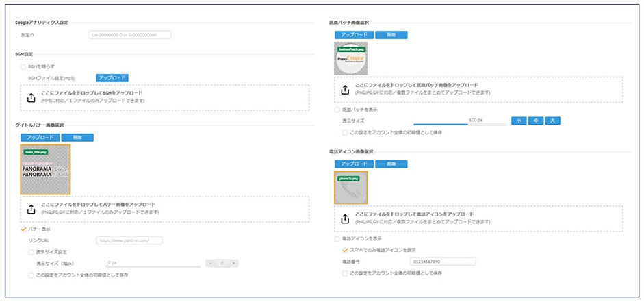Toggle the バナー表示 checkbox
Image resolution: width=644 pixels, height=302 pixels.
coord(23,229)
